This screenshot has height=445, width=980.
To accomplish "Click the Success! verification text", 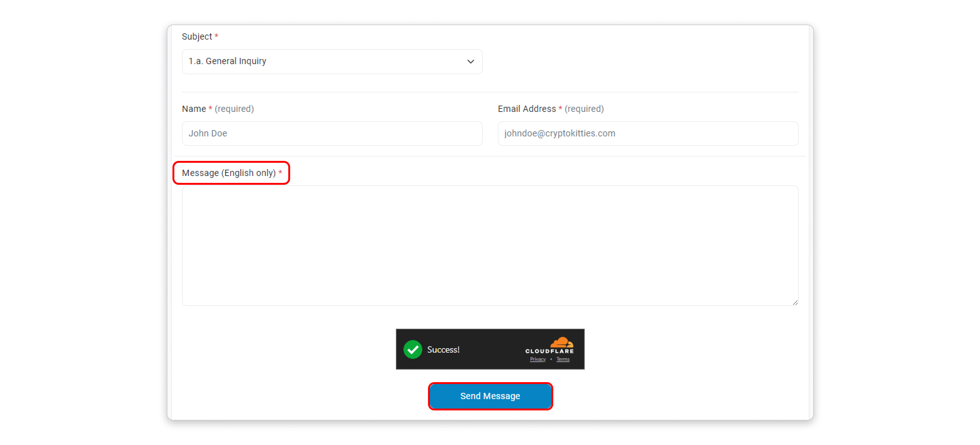I will [443, 349].
